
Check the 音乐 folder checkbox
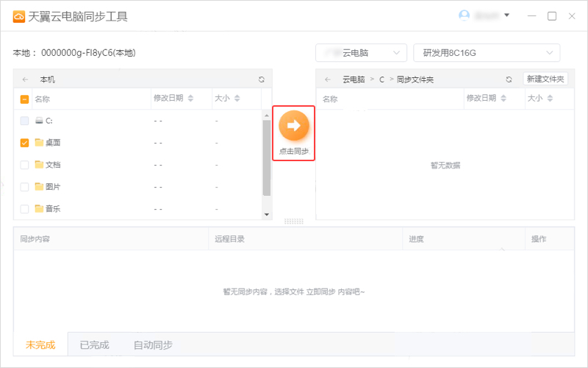[24, 209]
